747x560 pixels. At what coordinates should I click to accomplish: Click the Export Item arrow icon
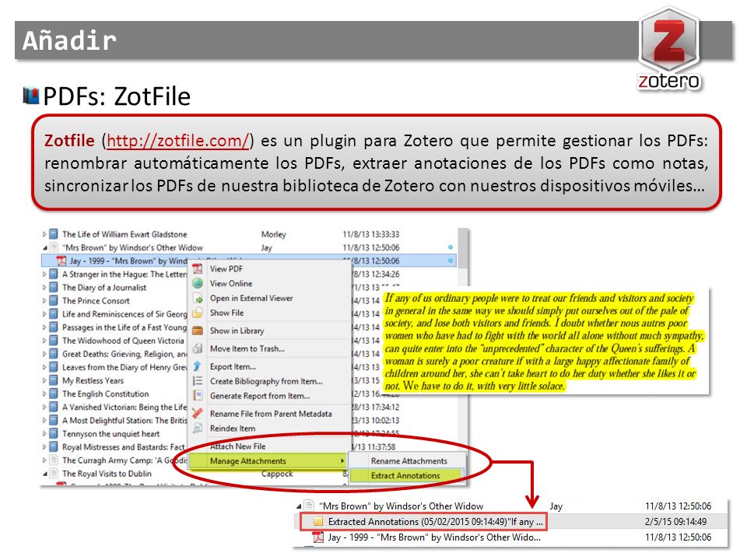(197, 366)
